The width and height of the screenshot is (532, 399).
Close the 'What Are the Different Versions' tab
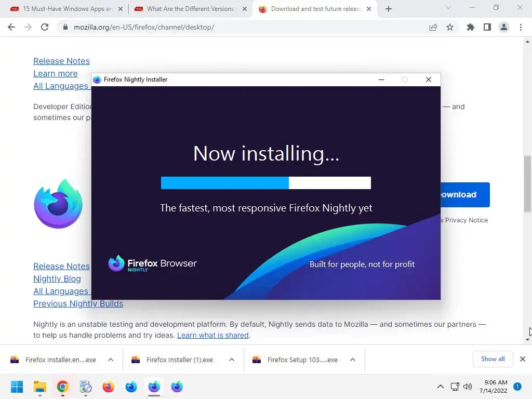[x=245, y=9]
